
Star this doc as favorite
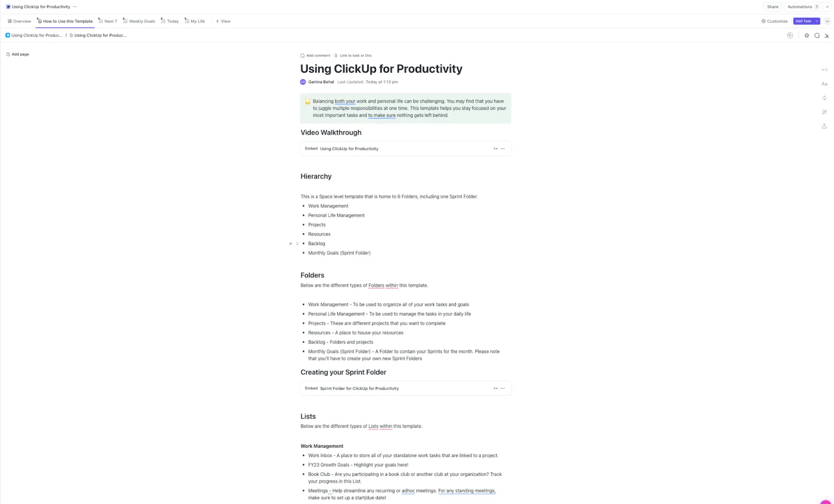point(806,35)
